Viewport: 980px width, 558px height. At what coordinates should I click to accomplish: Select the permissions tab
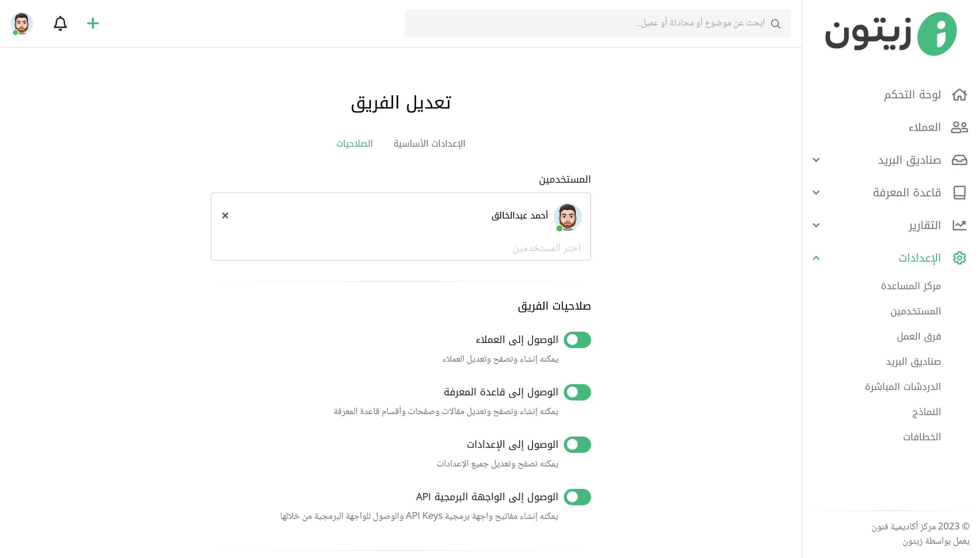coord(355,143)
